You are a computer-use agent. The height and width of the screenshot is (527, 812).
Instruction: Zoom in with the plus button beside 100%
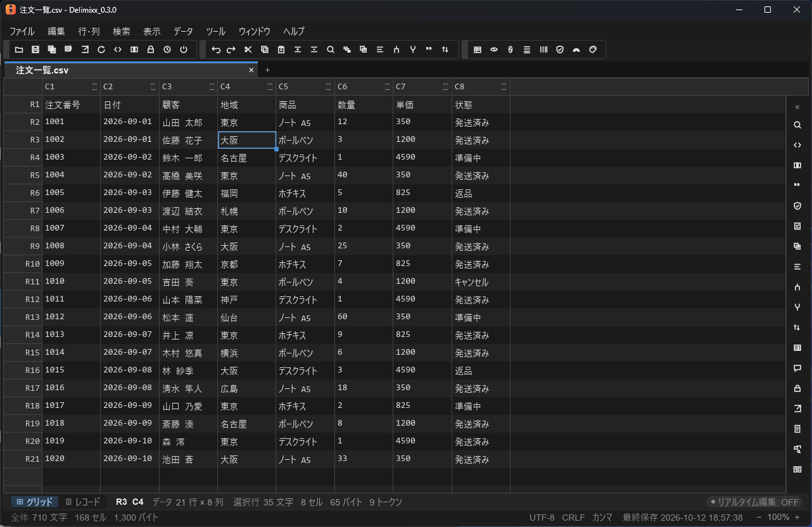pyautogui.click(x=797, y=517)
